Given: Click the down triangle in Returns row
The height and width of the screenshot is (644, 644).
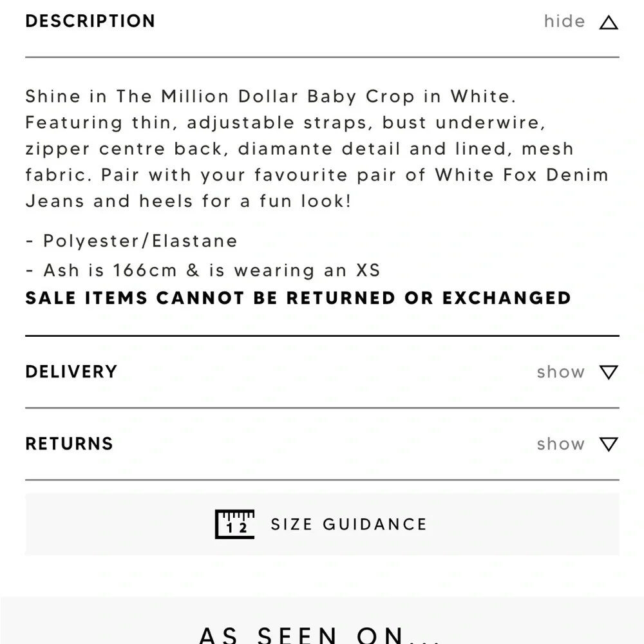Looking at the screenshot, I should [x=609, y=444].
